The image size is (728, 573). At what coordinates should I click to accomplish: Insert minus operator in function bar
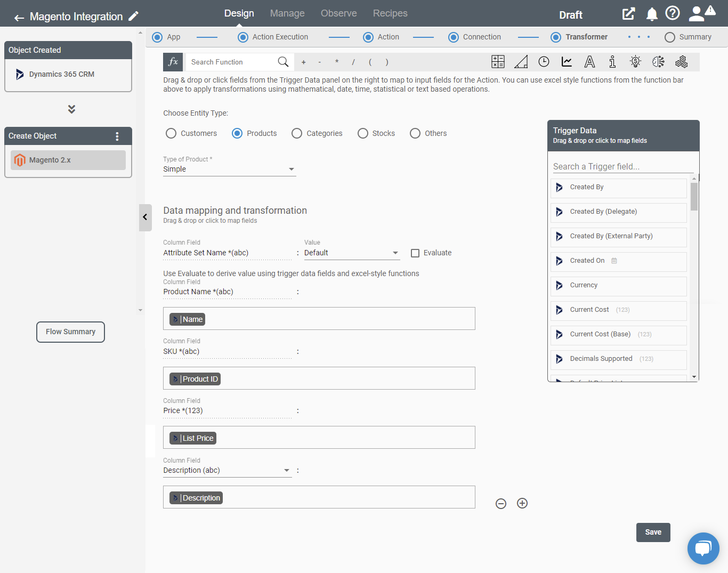320,62
